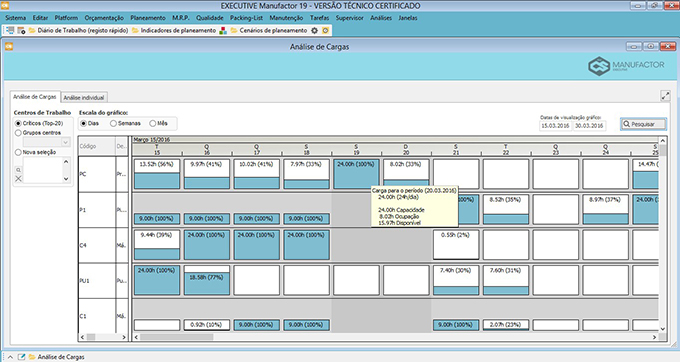Click the magnifier icon beside selection list
The image size is (680, 362).
tap(18, 170)
